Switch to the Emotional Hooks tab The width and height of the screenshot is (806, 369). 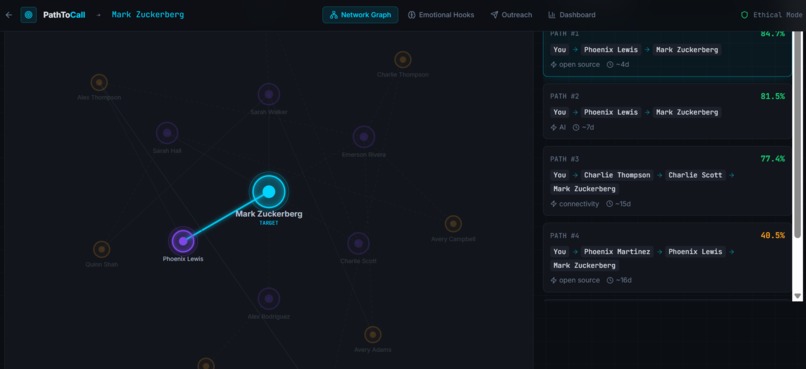pos(441,15)
